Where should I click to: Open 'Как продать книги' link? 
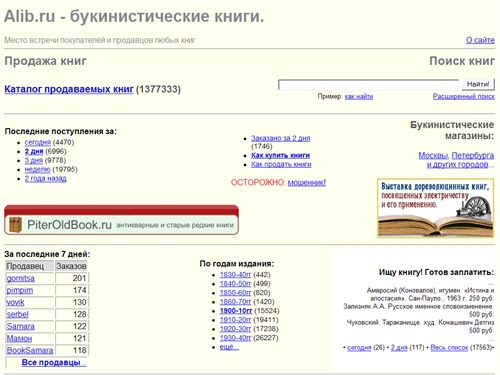(x=281, y=164)
